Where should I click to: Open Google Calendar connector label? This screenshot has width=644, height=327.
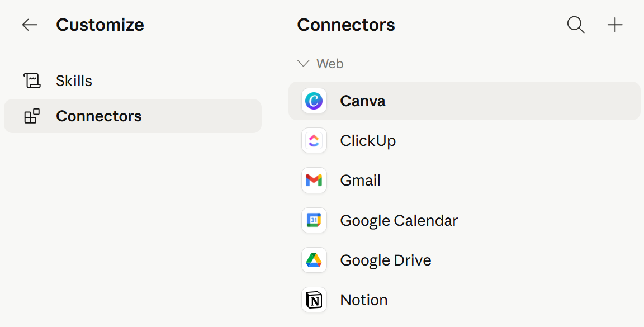[x=399, y=221]
